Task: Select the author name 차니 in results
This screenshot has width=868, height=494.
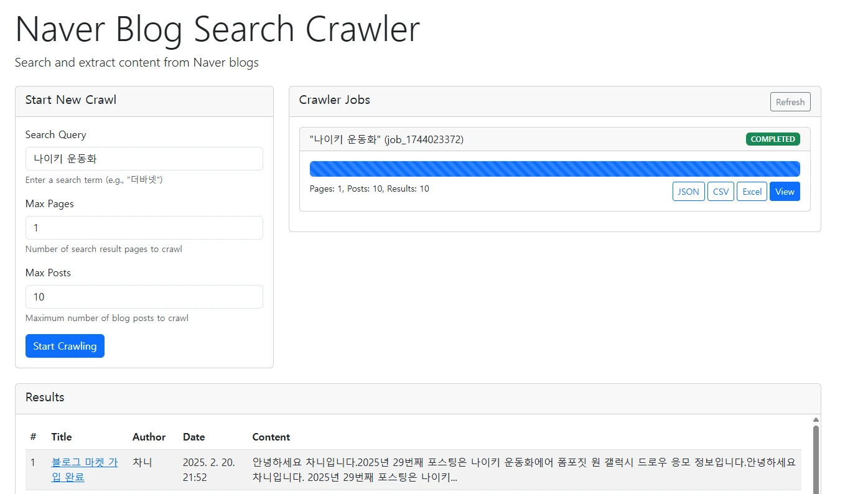Action: point(142,462)
